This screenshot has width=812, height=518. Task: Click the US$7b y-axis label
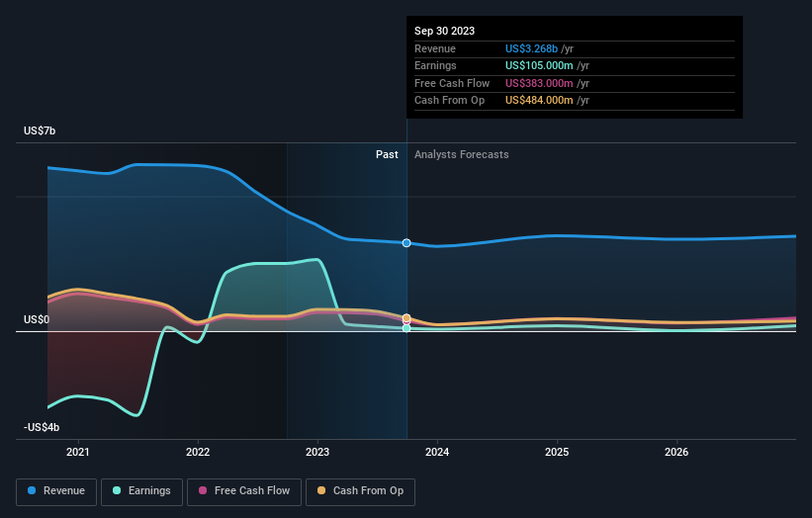tap(40, 130)
